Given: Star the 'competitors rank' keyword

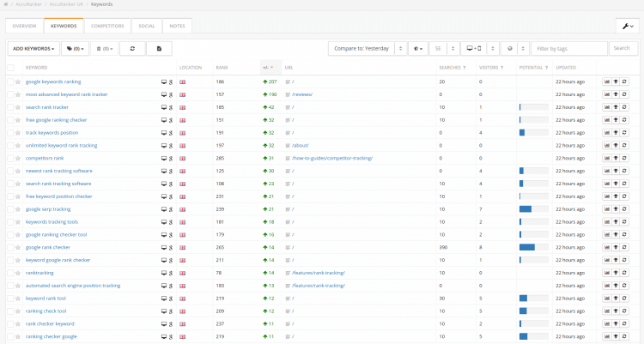Looking at the screenshot, I should (x=18, y=158).
